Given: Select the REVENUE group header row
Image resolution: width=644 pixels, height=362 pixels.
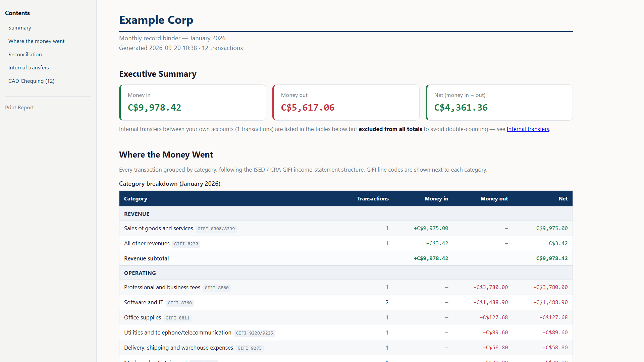Looking at the screenshot, I should point(346,214).
